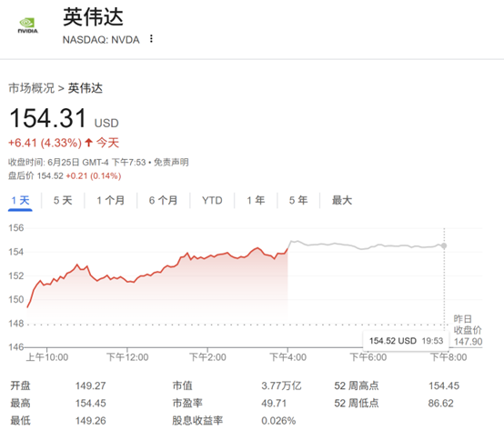Open the three-dot more options menu
This screenshot has height=430, width=504.
151,39
